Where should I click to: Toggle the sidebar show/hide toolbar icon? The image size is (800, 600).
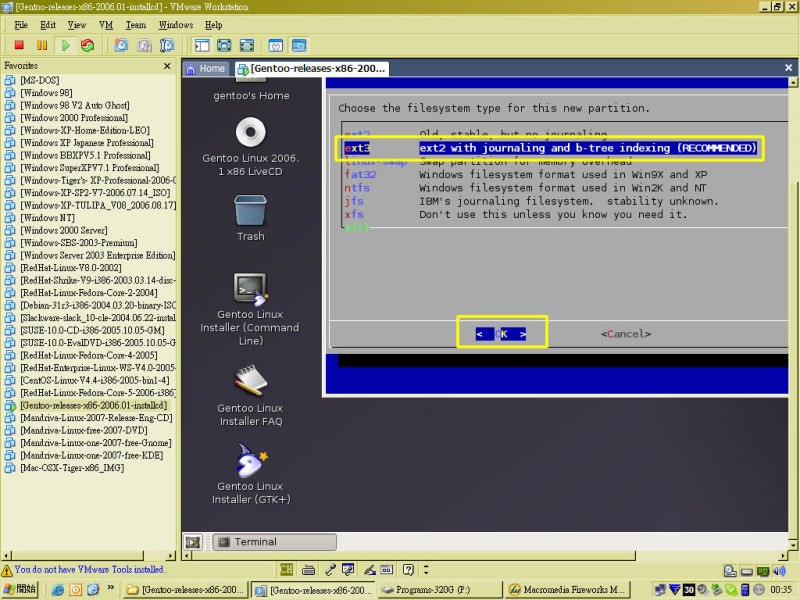pyautogui.click(x=202, y=45)
